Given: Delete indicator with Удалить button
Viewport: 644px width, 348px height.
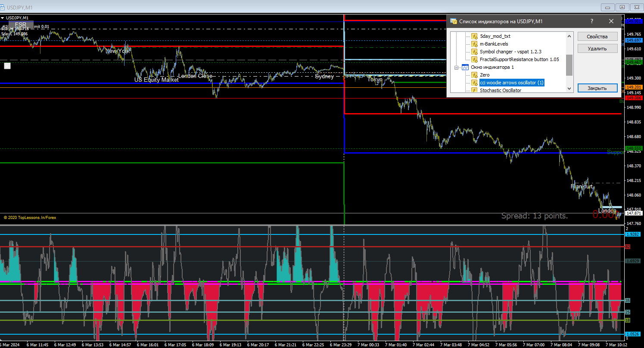Looking at the screenshot, I should coord(597,49).
